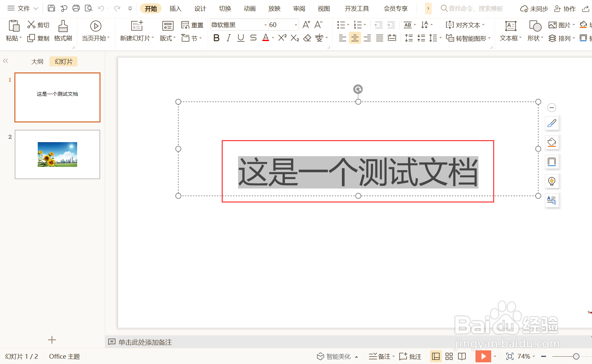Image resolution: width=592 pixels, height=364 pixels.
Task: Click the brush style icon beside text box
Action: pyautogui.click(x=552, y=123)
